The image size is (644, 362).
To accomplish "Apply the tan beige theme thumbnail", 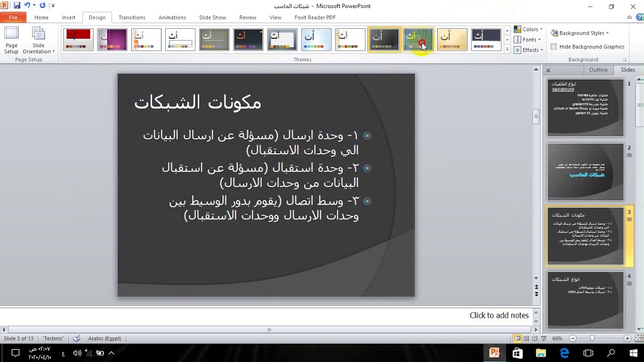I will (452, 40).
